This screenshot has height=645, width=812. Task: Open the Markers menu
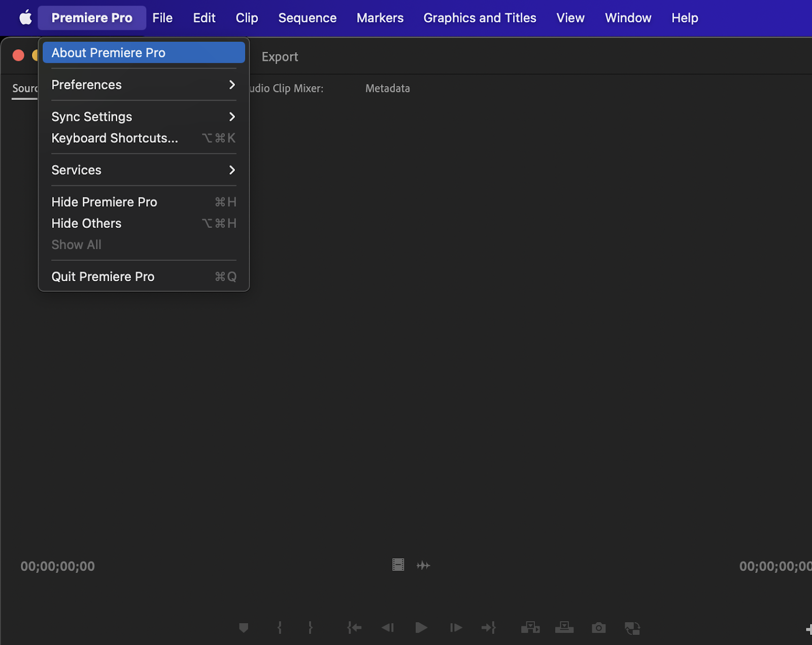(380, 18)
